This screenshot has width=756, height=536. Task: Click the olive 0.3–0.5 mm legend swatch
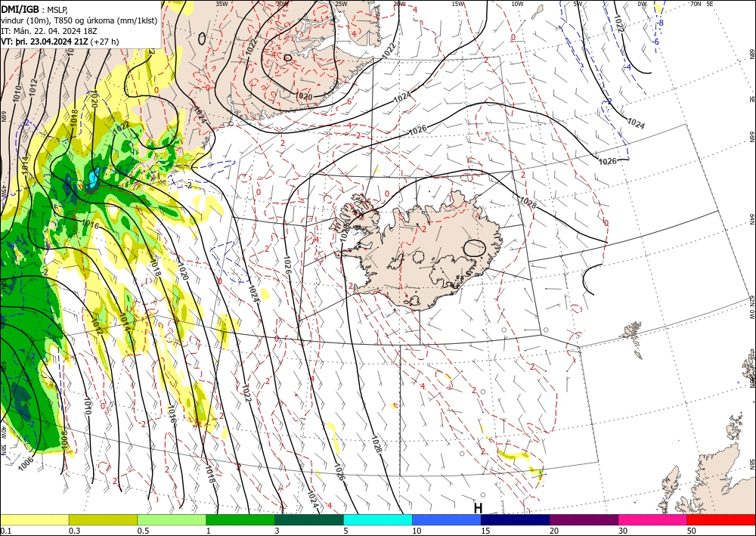point(103,520)
